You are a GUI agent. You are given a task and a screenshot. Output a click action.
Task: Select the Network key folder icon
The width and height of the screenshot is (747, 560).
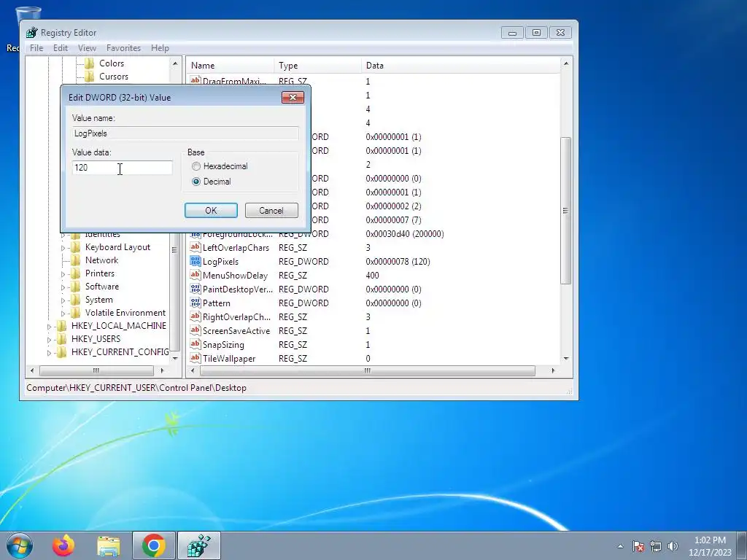(x=75, y=260)
